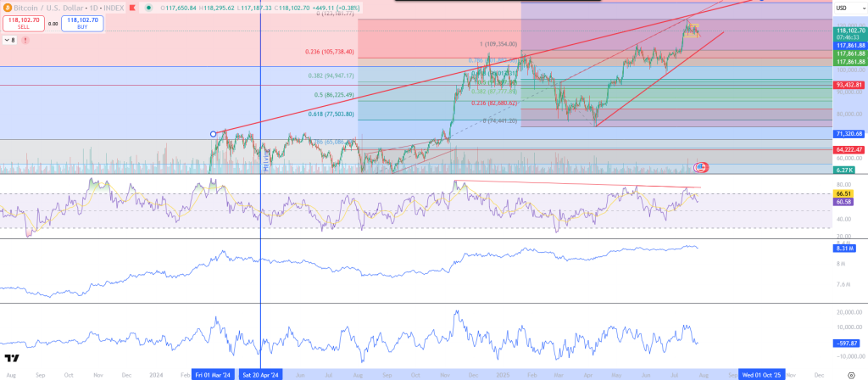Screen dimensions: 868x380
Task: Click the Fri 01 Mar '24 date label
Action: click(x=214, y=374)
